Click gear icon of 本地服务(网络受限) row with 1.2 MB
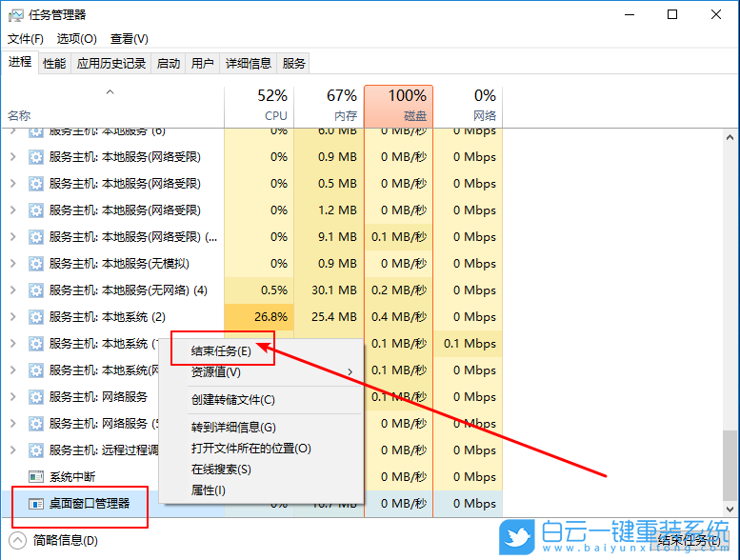 pyautogui.click(x=36, y=210)
